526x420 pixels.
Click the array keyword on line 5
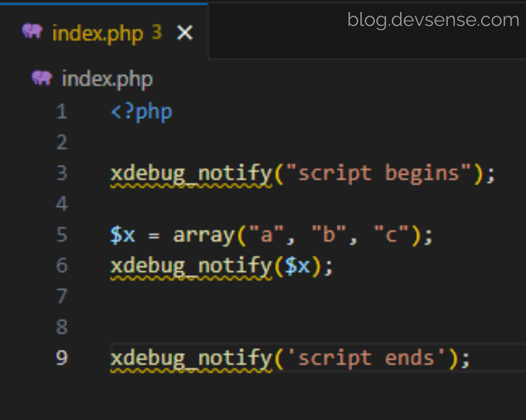pos(205,235)
